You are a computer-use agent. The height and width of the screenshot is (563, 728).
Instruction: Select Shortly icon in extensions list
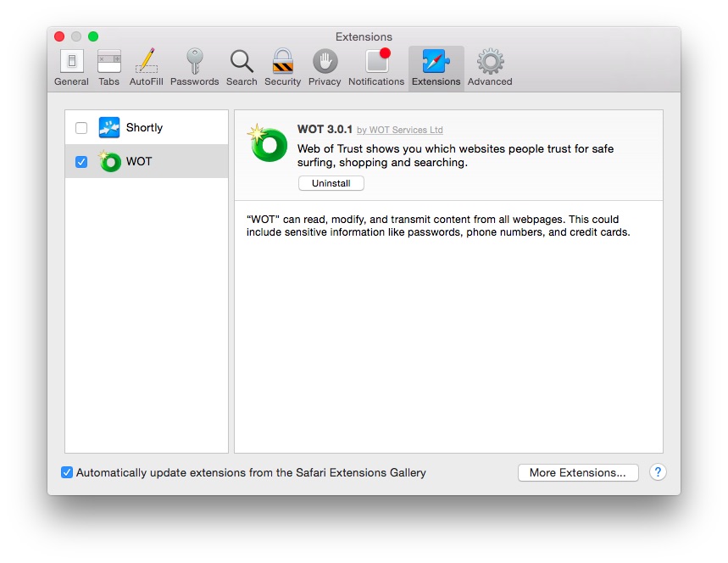coord(109,128)
